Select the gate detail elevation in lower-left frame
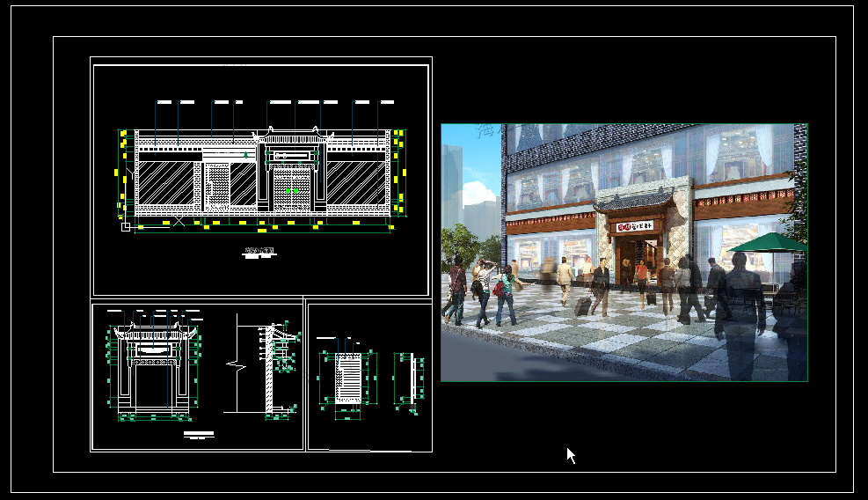 click(153, 370)
